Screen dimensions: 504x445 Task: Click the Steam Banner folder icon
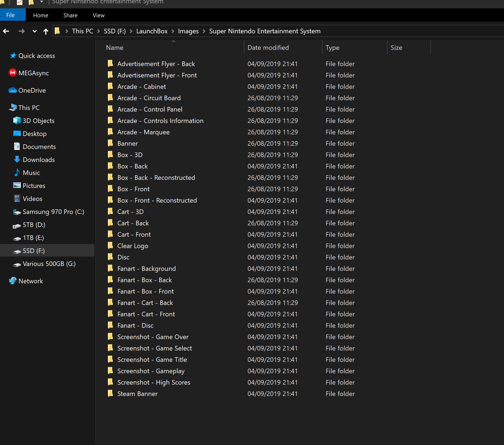coord(110,394)
